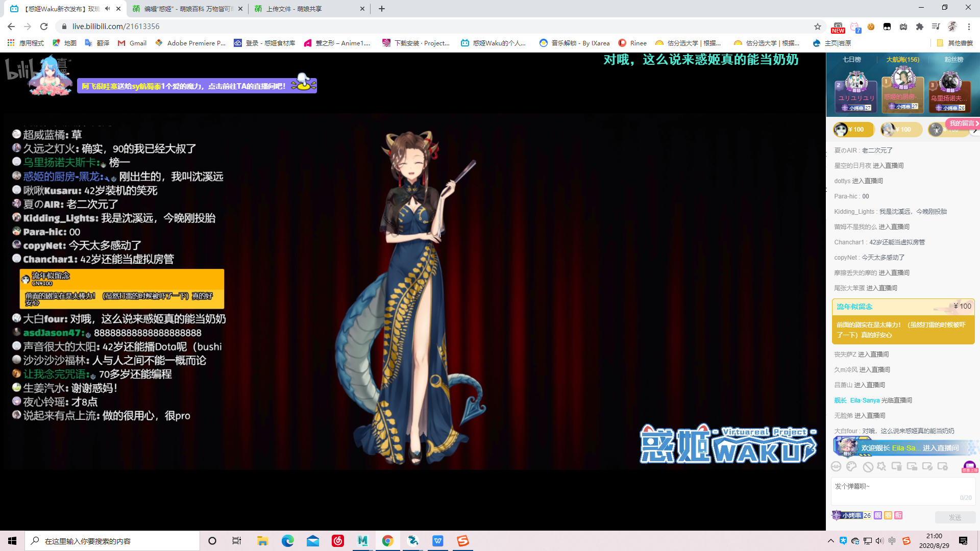980x551 pixels.
Task: Toggle the Sogou input method tray icon
Action: 906,541
